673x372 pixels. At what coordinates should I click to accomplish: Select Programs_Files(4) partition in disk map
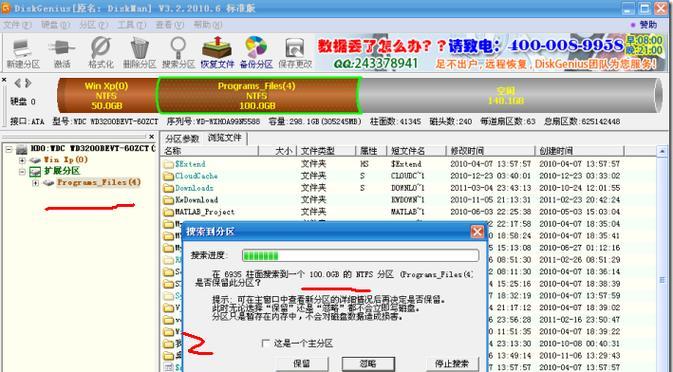pos(258,96)
